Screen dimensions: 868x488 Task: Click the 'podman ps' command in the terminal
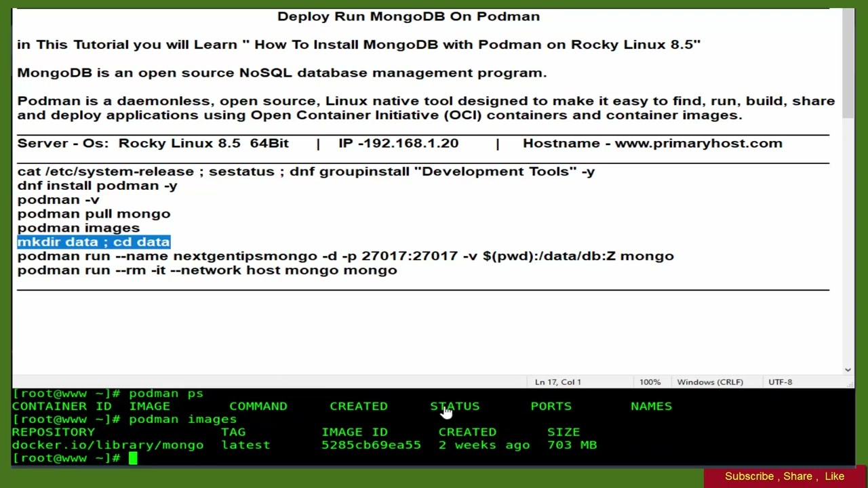tap(166, 393)
